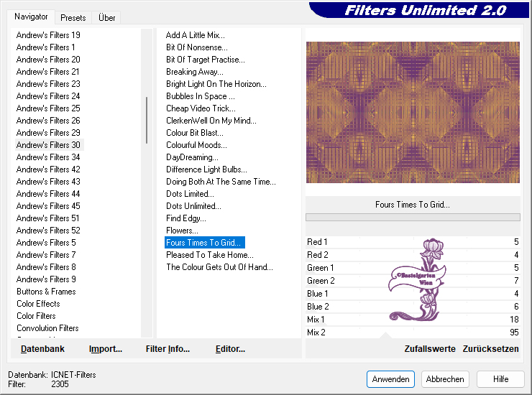Adjust the Green 2 slider
The height and width of the screenshot is (395, 532).
(x=413, y=281)
